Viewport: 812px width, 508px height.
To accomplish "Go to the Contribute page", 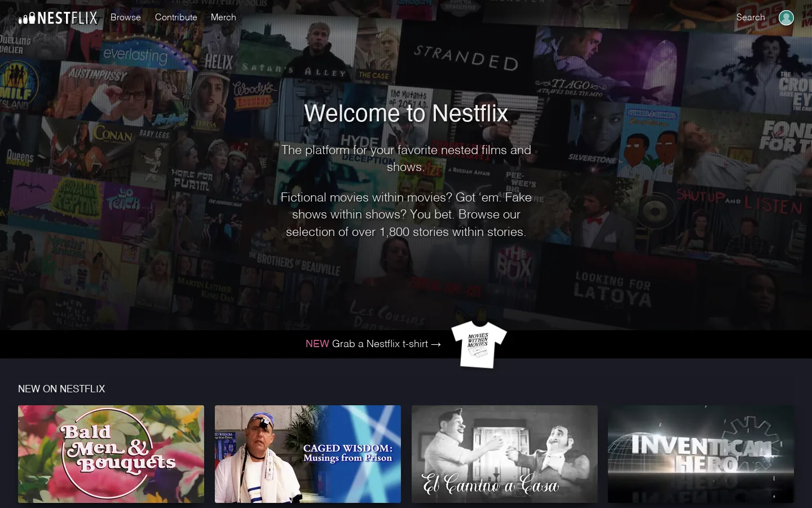I will pyautogui.click(x=176, y=17).
